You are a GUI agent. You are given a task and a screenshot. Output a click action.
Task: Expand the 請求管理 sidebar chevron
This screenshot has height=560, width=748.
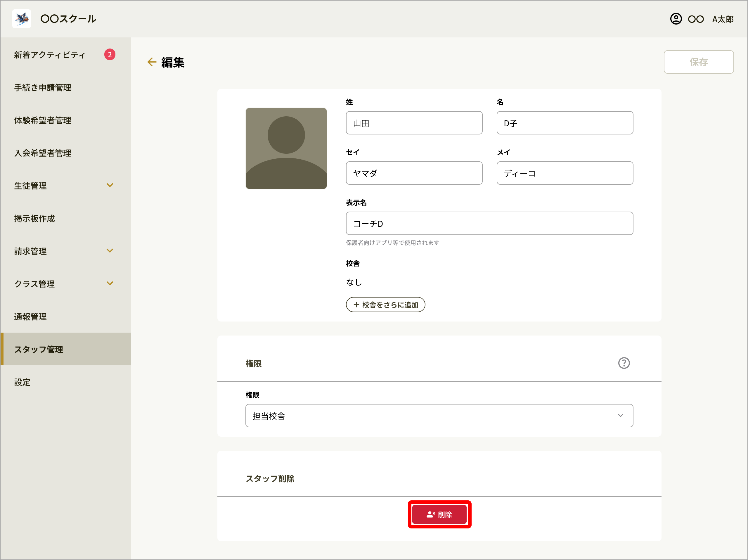click(110, 250)
